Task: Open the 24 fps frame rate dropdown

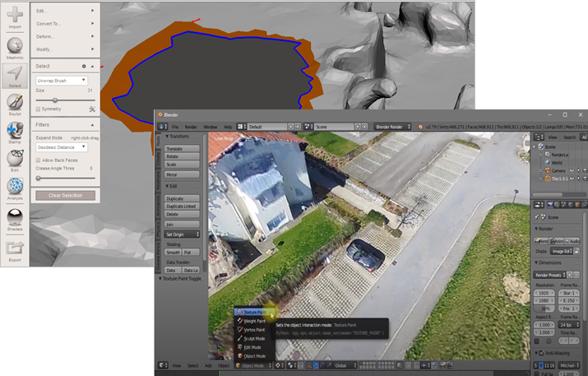Action: 569,325
